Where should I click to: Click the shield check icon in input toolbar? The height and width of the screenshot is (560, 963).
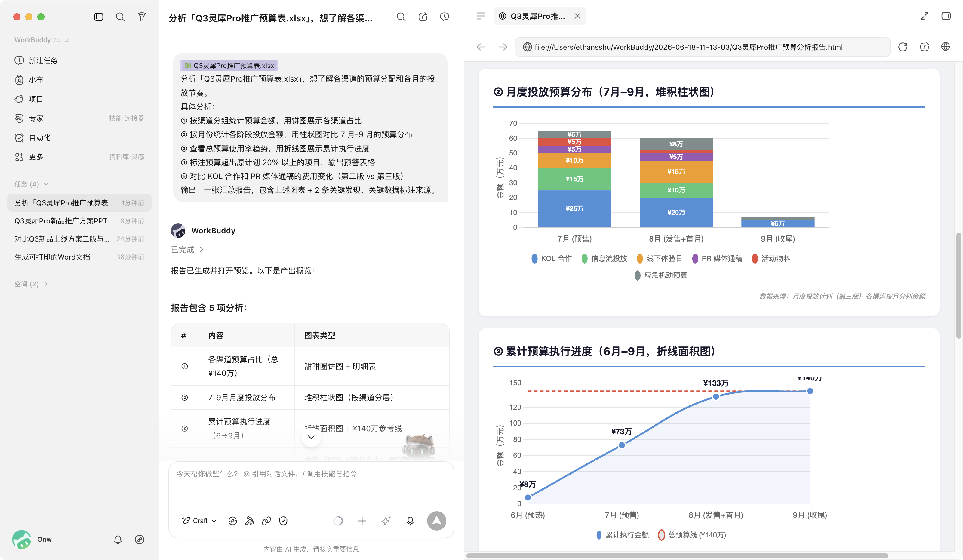pyautogui.click(x=283, y=521)
